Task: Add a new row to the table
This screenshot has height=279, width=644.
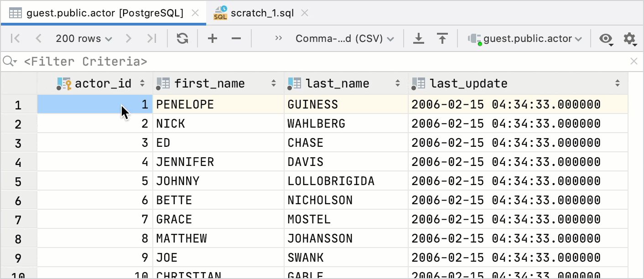Action: point(212,38)
